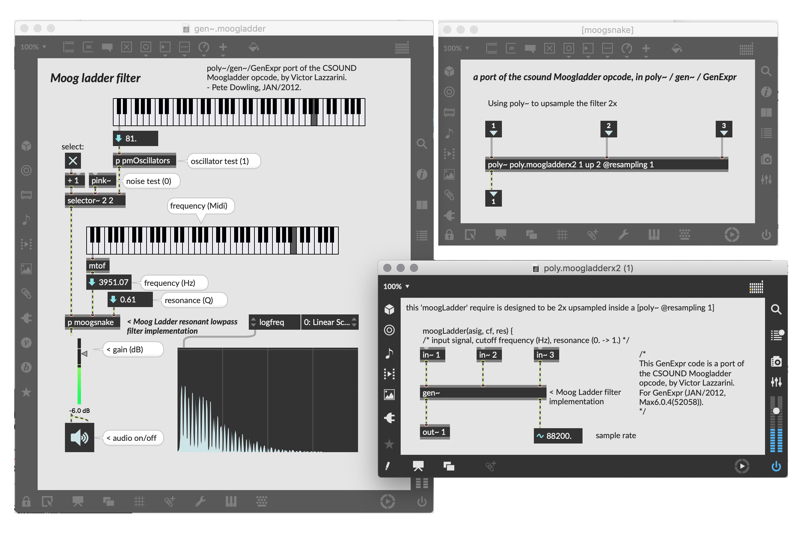Click the plus add icon in the gen~.moogladder top toolbar
The image size is (800, 533).
pos(223,47)
